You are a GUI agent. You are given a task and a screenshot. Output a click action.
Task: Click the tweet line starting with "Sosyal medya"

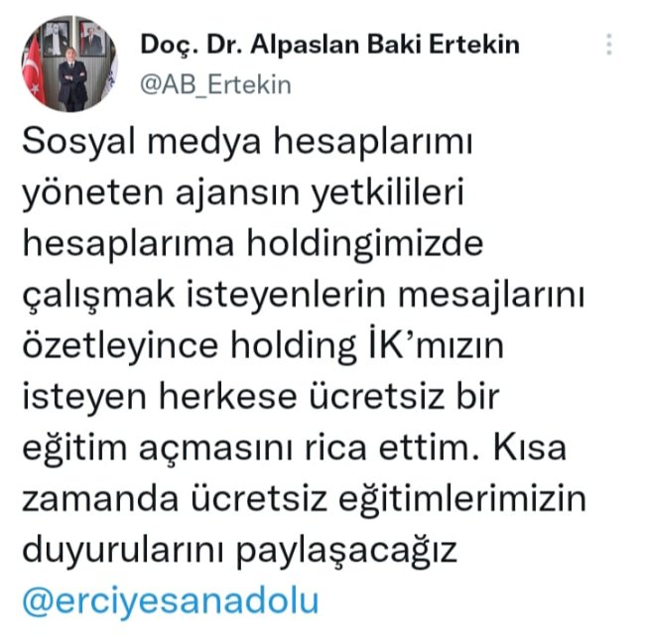[x=247, y=143]
